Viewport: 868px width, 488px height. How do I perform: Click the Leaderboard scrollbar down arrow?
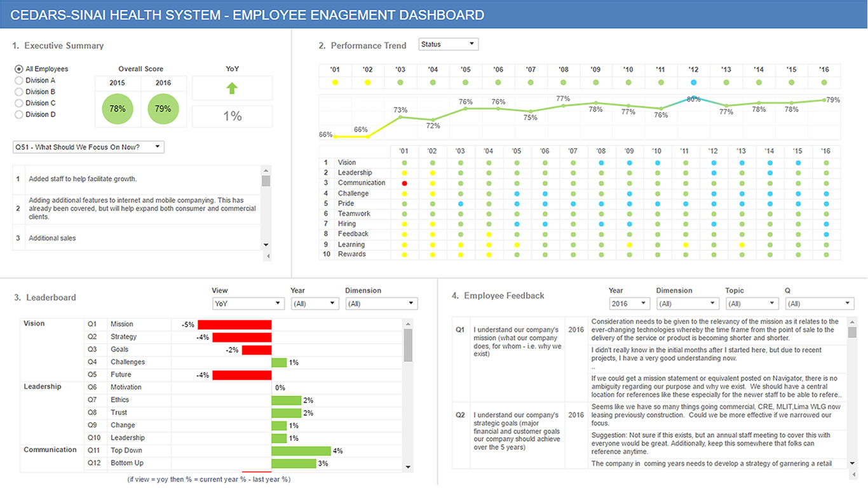(408, 467)
